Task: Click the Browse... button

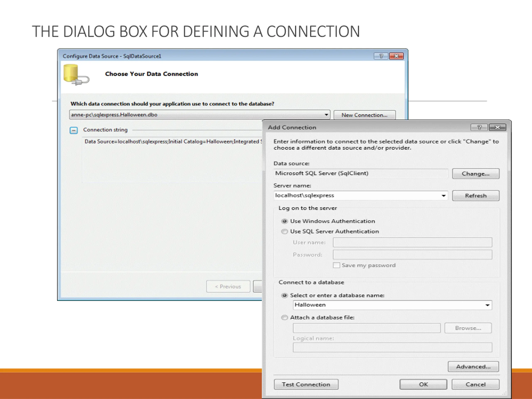Action: [x=468, y=328]
